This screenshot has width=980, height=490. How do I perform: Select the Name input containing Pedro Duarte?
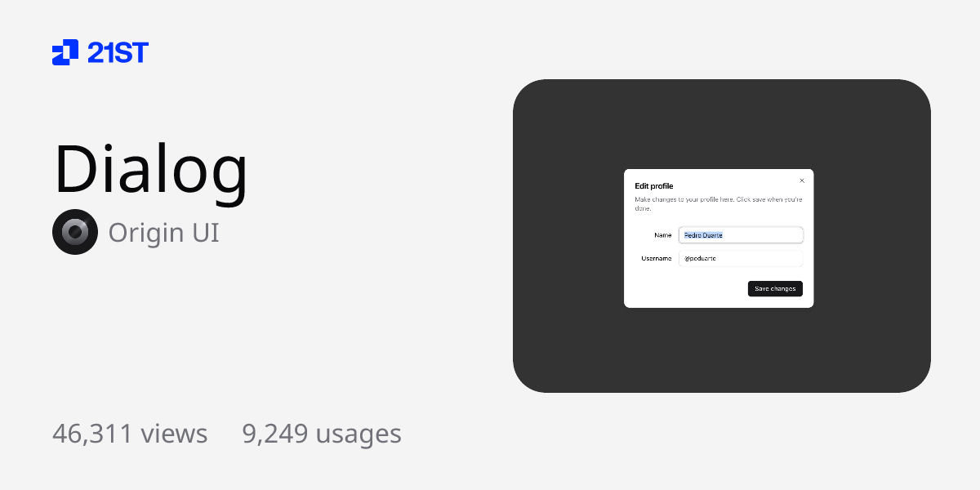pos(740,235)
